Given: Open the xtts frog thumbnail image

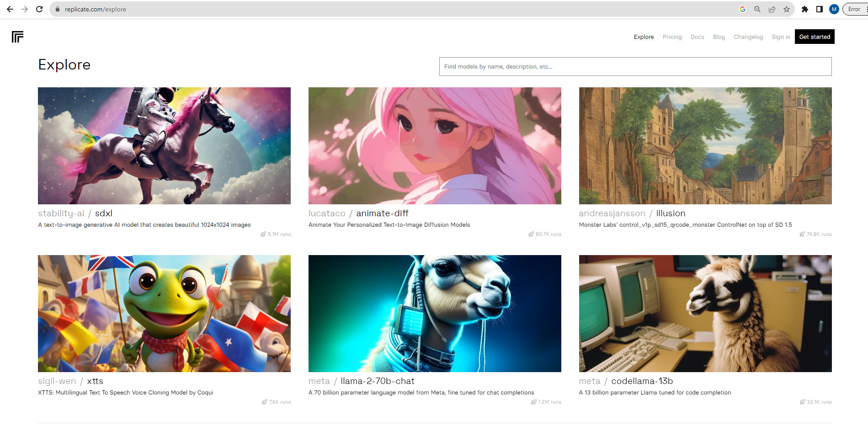Looking at the screenshot, I should pos(164,314).
